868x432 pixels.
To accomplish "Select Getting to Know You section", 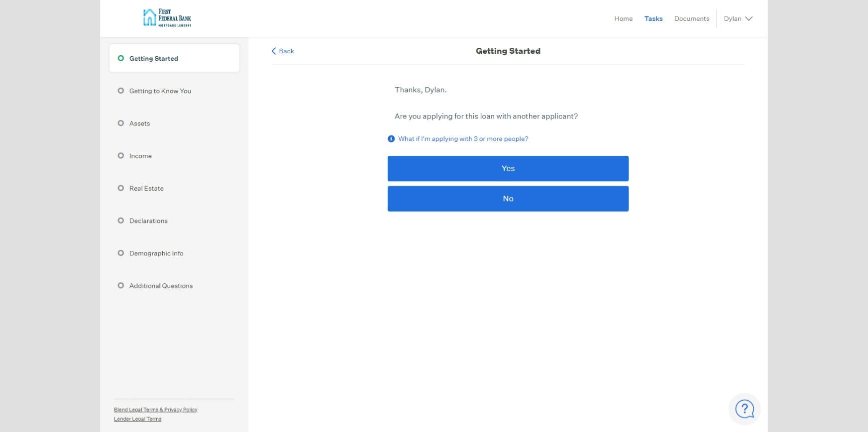I will [x=160, y=91].
